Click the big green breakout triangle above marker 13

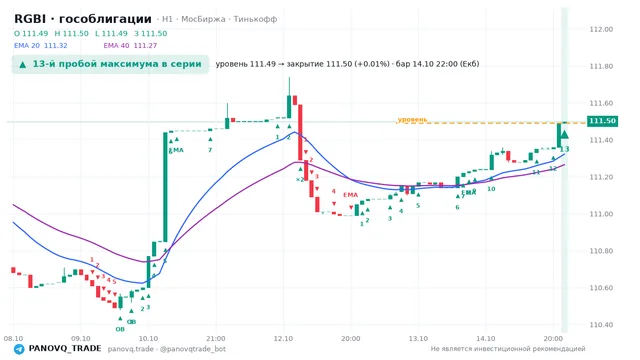point(564,135)
